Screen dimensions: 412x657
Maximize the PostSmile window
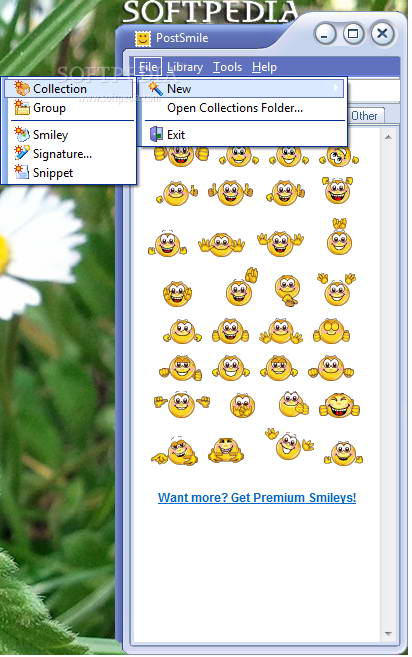(x=353, y=34)
